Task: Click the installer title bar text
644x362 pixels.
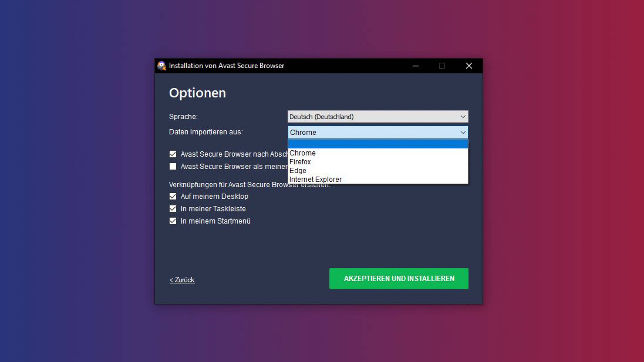Action: coord(226,66)
